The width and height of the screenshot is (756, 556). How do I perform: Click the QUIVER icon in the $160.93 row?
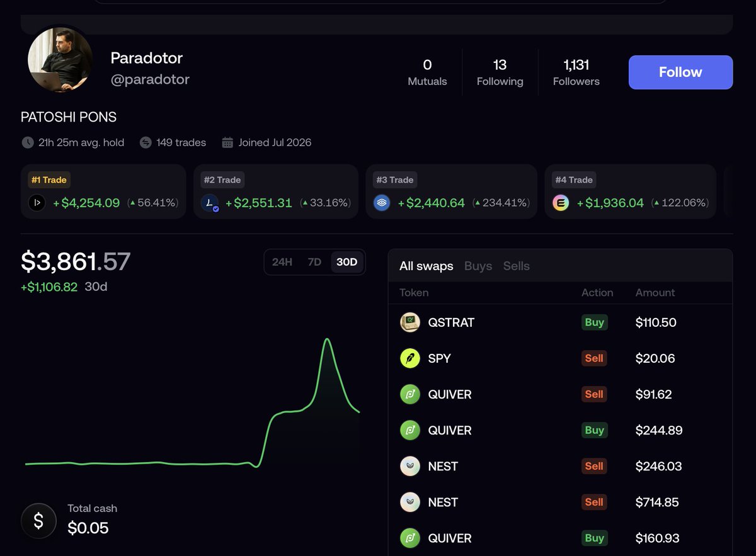pos(410,538)
